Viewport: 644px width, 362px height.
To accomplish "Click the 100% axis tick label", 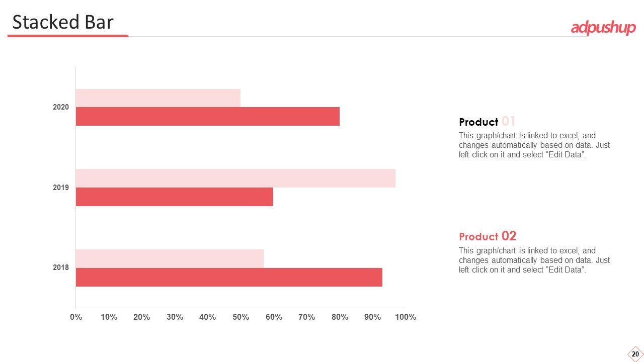I will coord(406,317).
